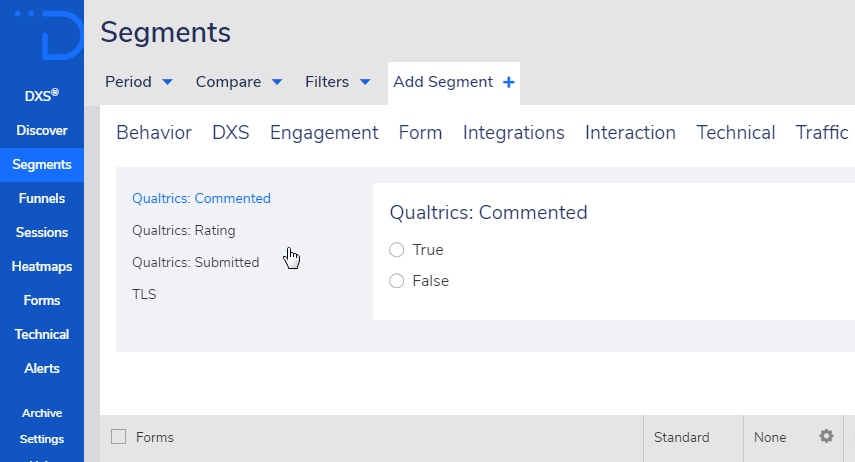Select the False radio button
Screen dimensions: 855x462
[x=396, y=281]
